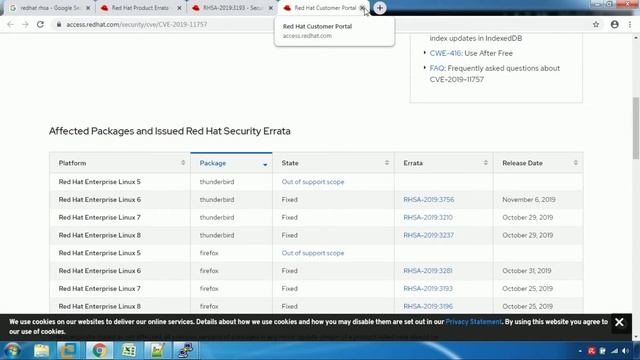The height and width of the screenshot is (360, 640).
Task: Click the volume icon in system tray
Action: coord(626,351)
